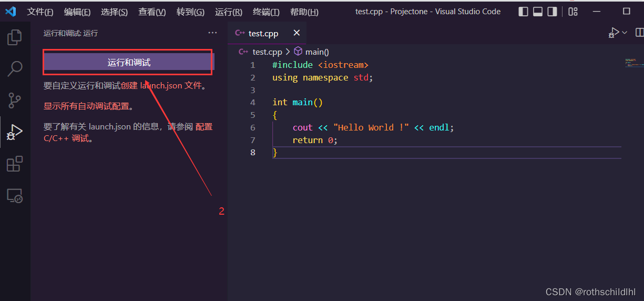Click line number 1 in the gutter
Screen dimensions: 644x301
tap(253, 65)
